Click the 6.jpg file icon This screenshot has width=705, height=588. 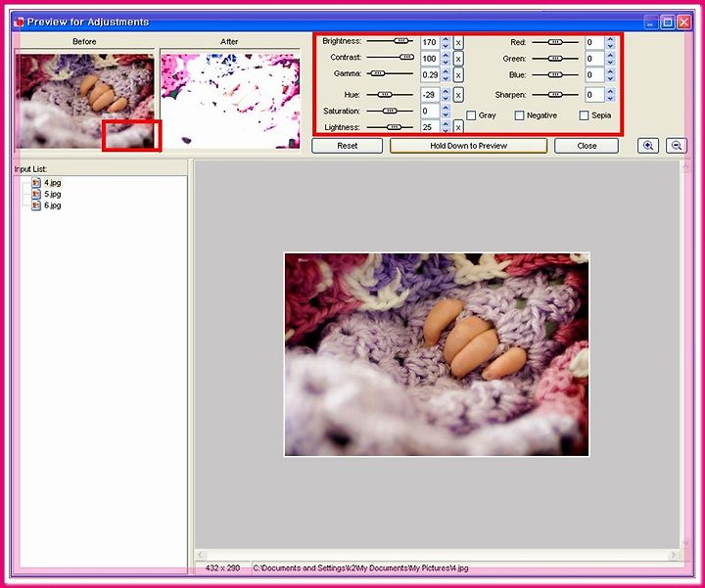click(x=36, y=205)
